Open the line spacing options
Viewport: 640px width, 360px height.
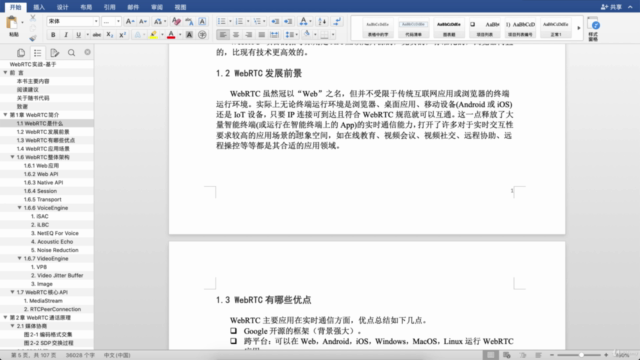tap(289, 35)
